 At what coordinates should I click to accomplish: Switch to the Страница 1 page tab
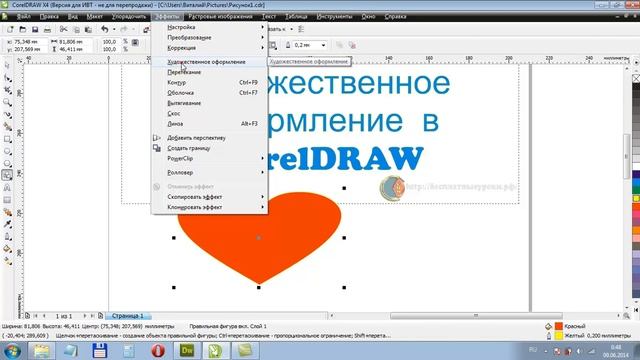pos(128,316)
